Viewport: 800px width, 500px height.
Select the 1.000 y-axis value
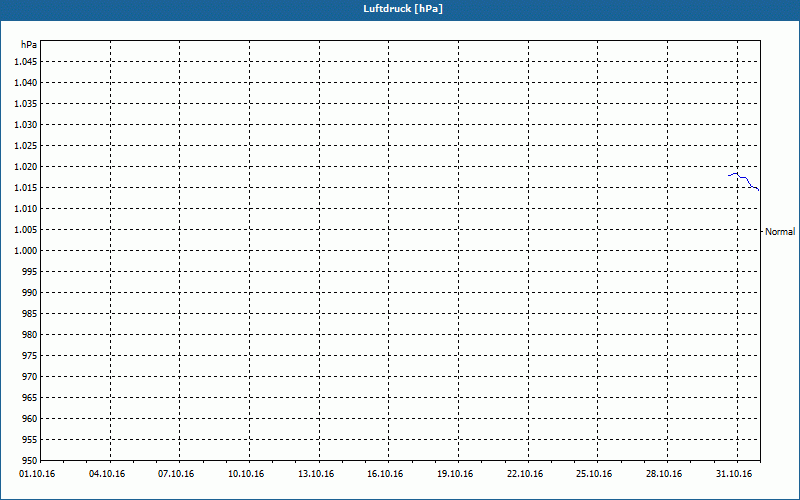(26, 251)
